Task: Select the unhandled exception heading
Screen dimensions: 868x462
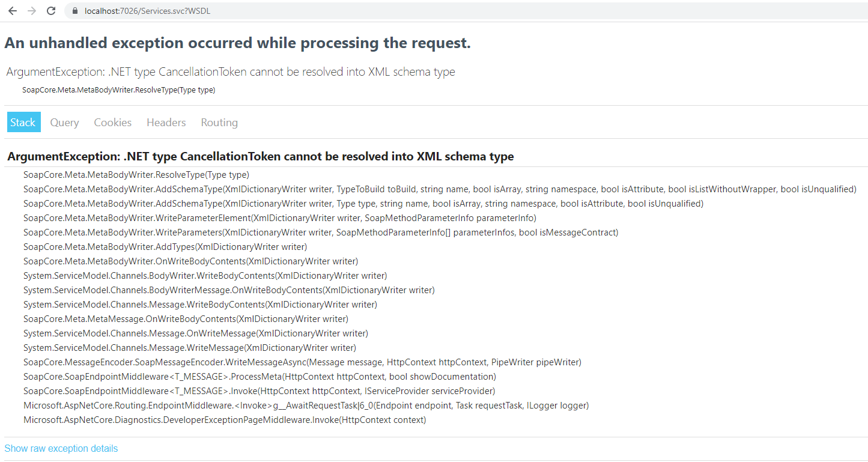Action: click(237, 42)
